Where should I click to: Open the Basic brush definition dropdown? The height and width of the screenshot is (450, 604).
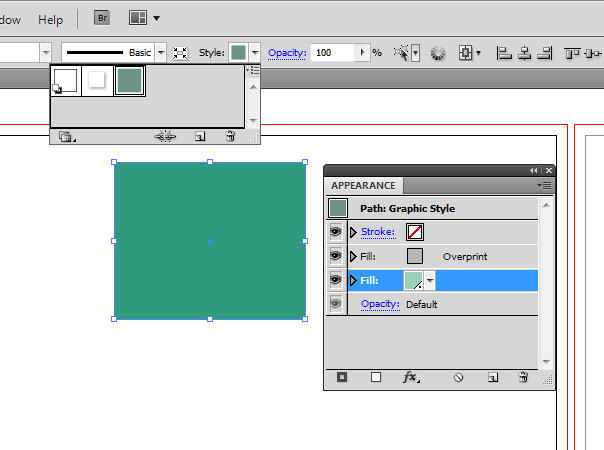[x=161, y=52]
